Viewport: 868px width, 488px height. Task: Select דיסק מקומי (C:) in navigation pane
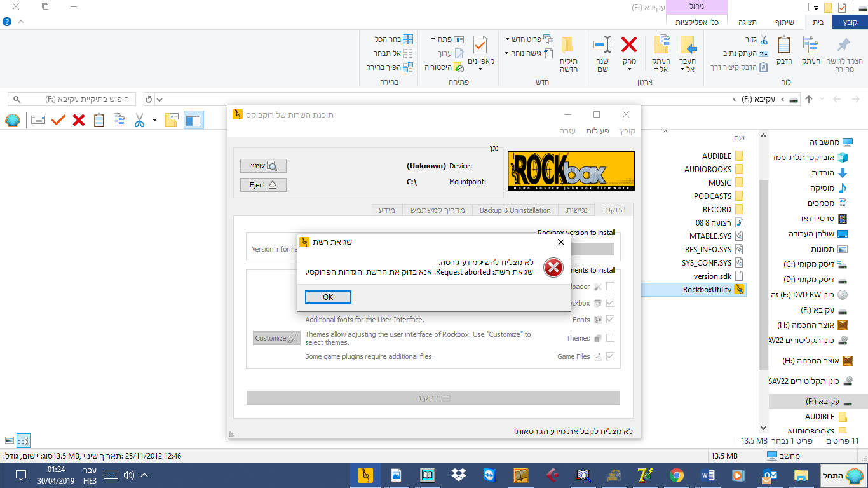click(816, 264)
